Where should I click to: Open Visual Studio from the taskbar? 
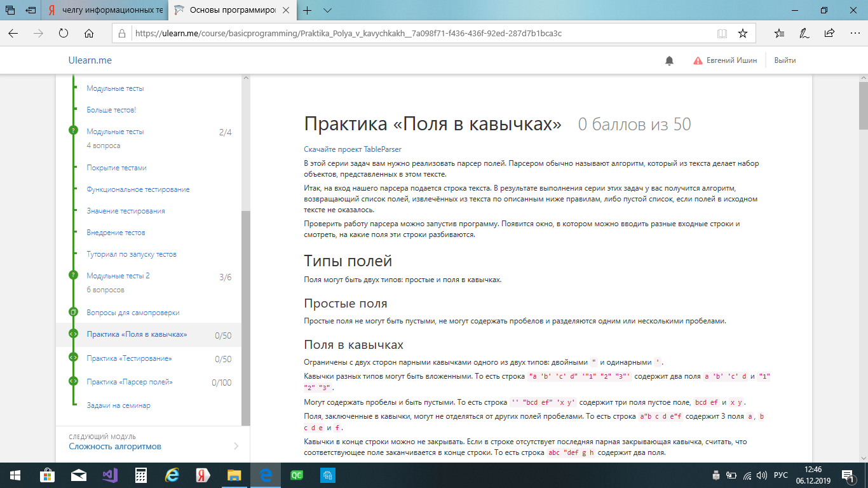click(x=110, y=475)
